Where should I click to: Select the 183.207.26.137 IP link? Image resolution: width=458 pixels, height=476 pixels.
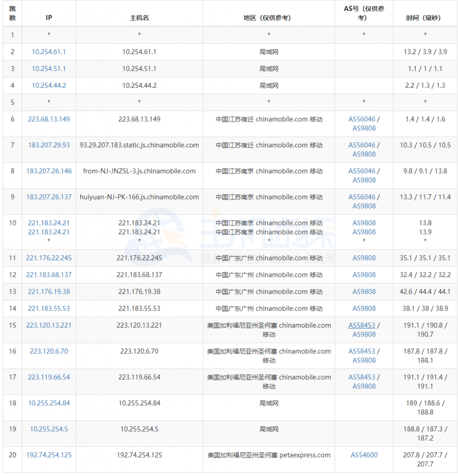[x=49, y=197]
